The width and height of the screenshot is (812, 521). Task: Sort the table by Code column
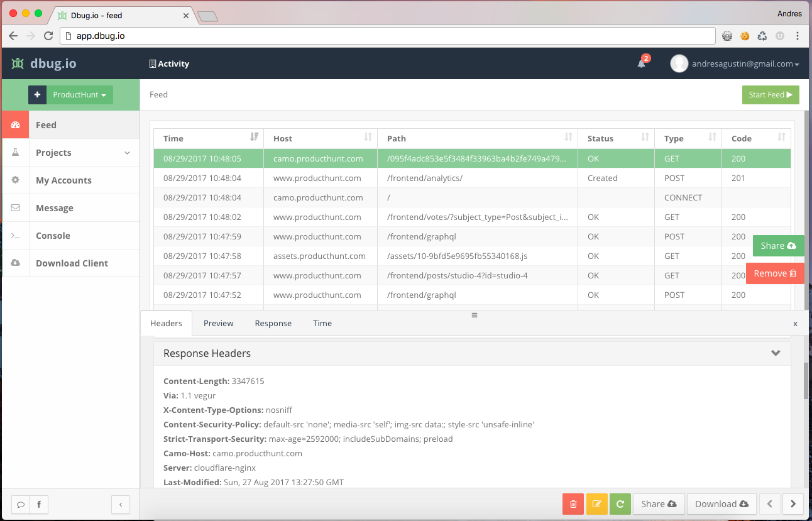[756, 138]
